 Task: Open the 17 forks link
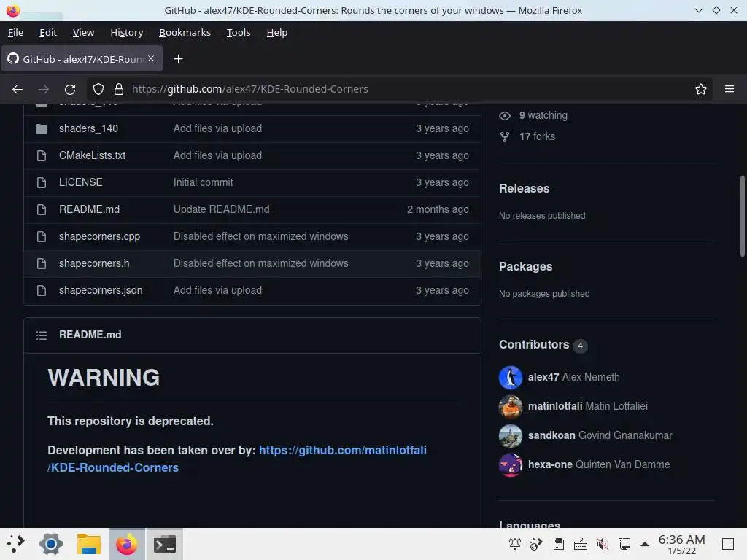538,136
